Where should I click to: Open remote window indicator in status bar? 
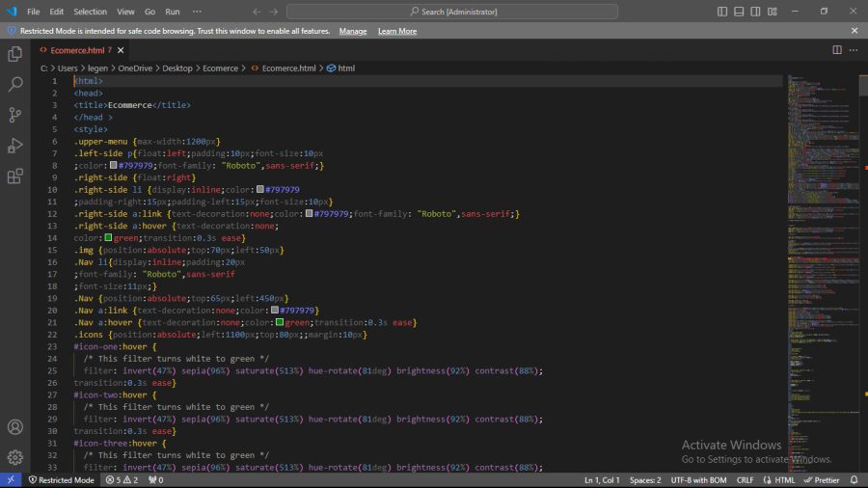click(x=11, y=479)
